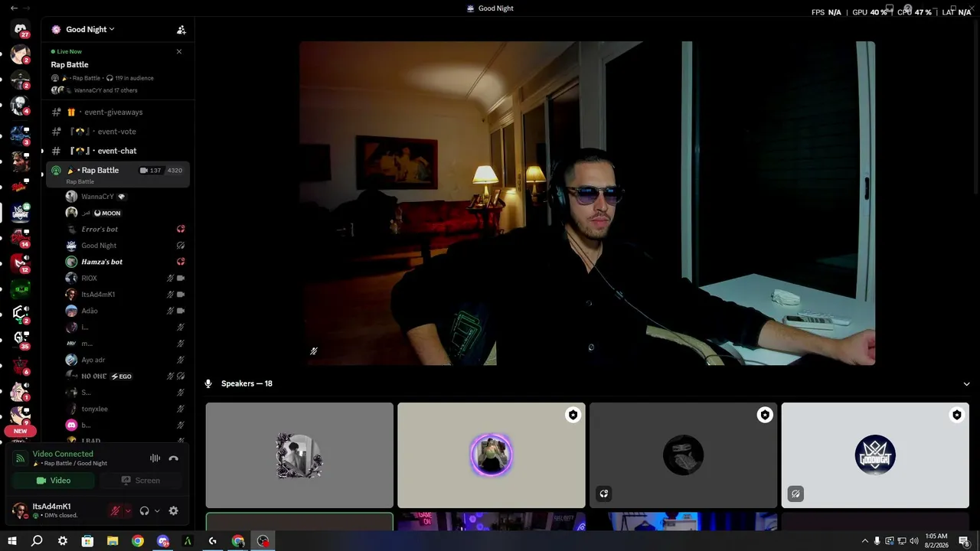The image size is (980, 551).
Task: Click the deafened icon on Hamza's bot row
Action: coord(181,262)
